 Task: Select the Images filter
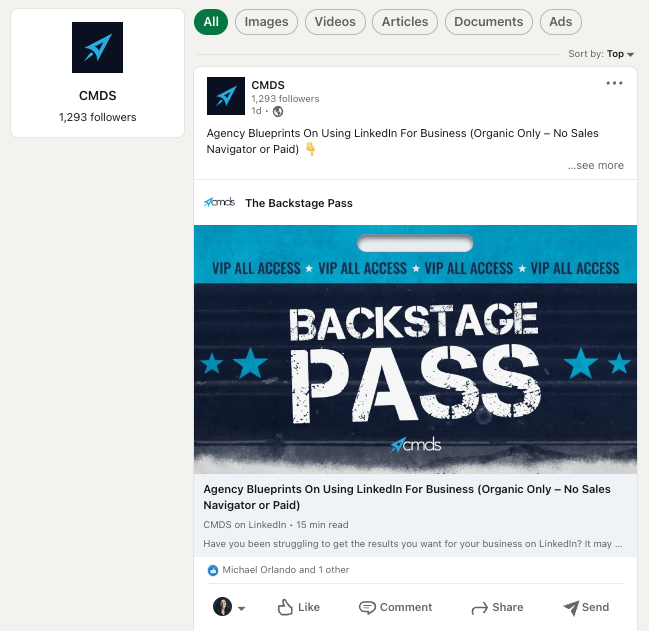click(x=266, y=22)
